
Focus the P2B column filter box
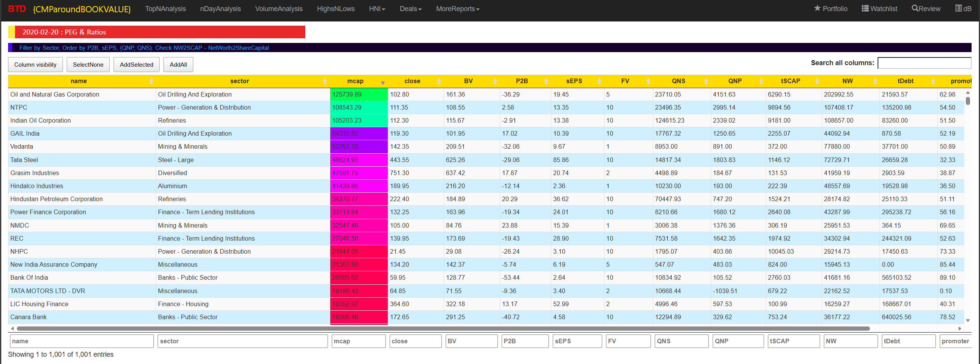(x=525, y=341)
